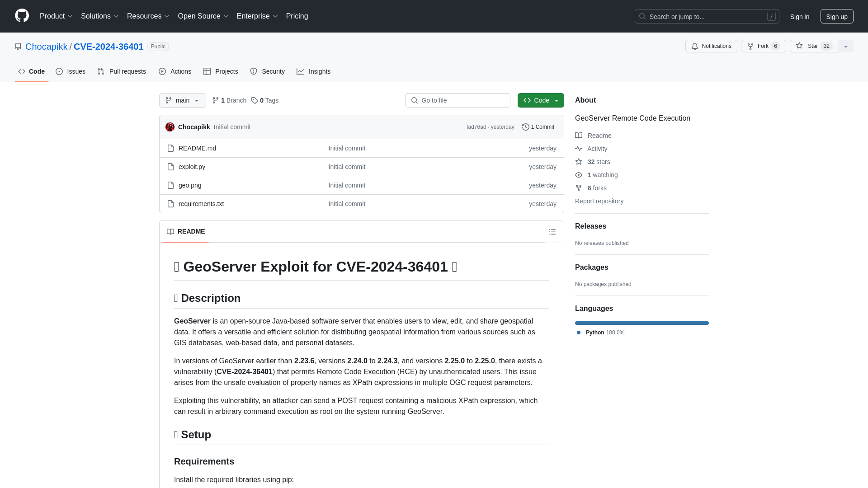Click the Initial commit message beside Chocapikk
This screenshot has width=868, height=488.
pos(232,127)
